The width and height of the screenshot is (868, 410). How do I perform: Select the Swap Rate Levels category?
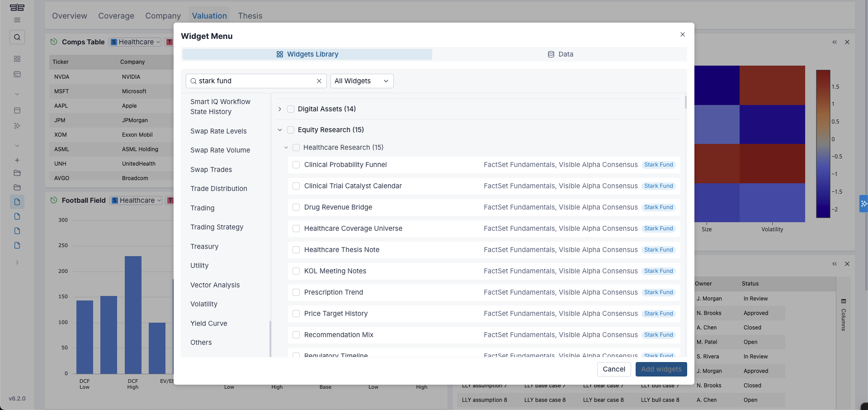pyautogui.click(x=218, y=131)
